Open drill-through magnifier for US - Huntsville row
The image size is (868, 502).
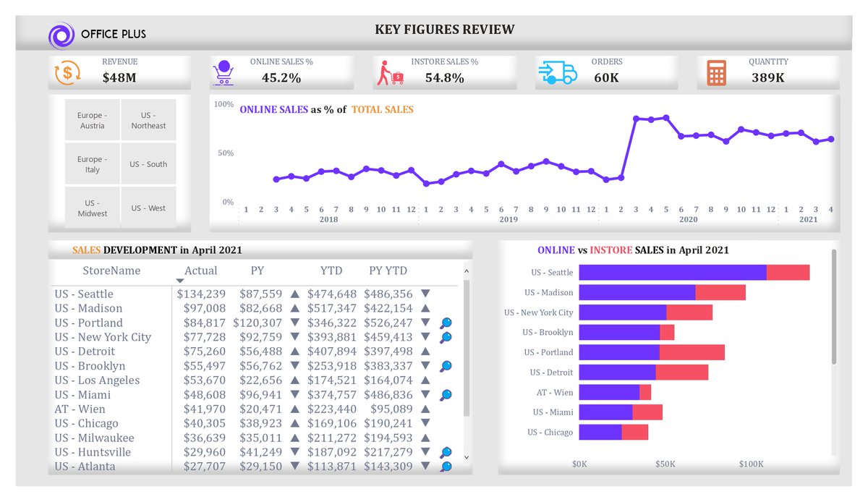pos(446,452)
